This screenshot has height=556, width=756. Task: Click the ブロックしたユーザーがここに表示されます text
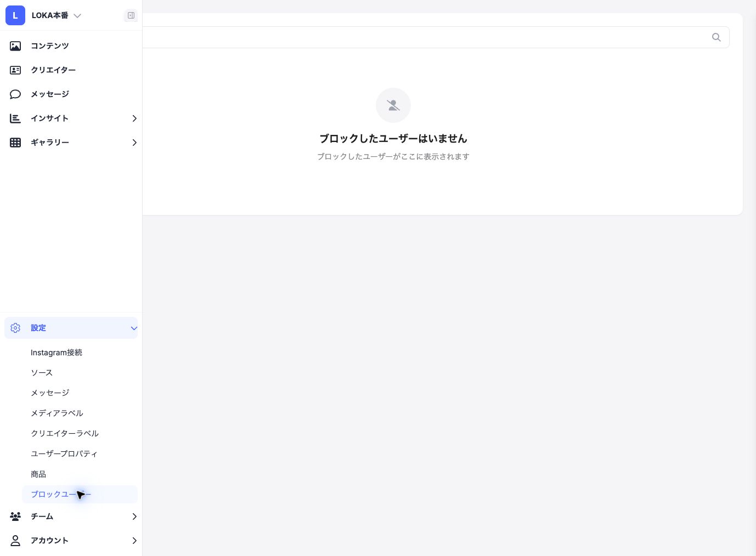coord(393,157)
